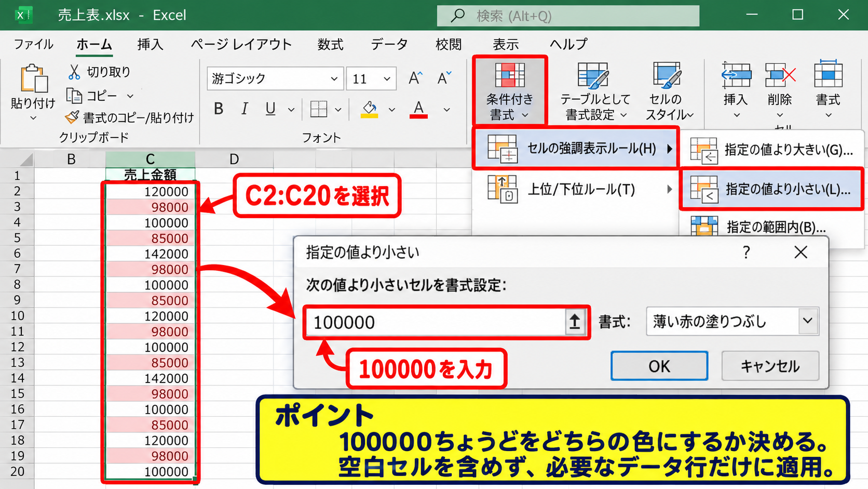
Task: Click the range selector arrow in value field
Action: point(575,322)
